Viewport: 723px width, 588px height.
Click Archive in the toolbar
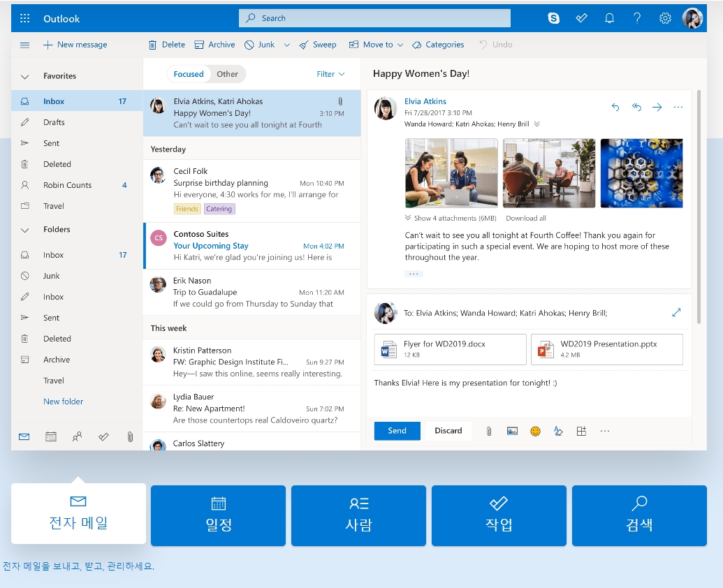tap(214, 45)
